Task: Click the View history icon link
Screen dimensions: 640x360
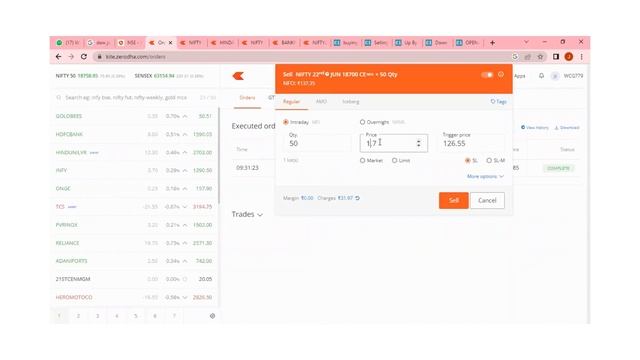Action: [535, 128]
